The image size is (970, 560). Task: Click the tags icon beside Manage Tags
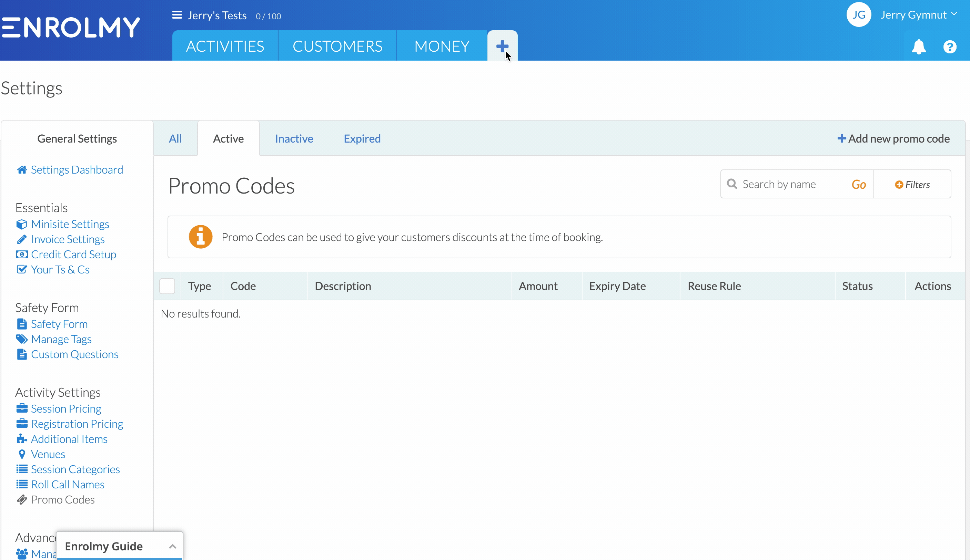coord(22,339)
